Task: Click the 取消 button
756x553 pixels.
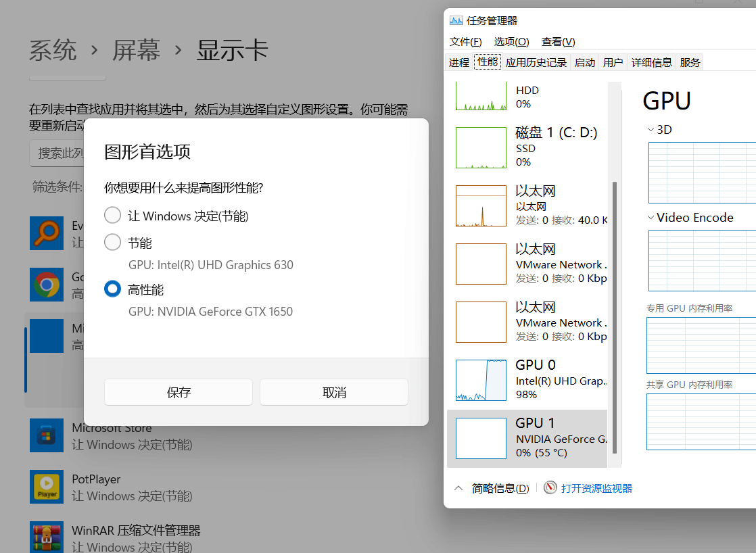Action: pos(334,392)
